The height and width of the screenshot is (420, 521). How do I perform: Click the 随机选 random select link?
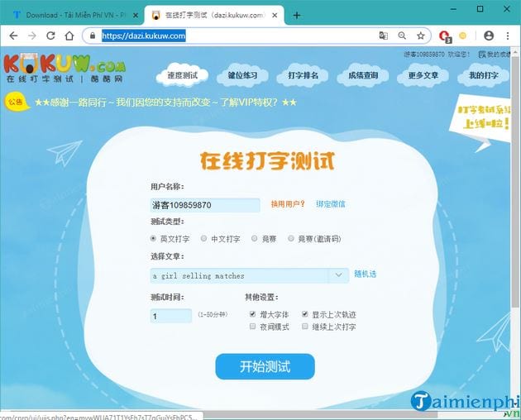tap(365, 274)
